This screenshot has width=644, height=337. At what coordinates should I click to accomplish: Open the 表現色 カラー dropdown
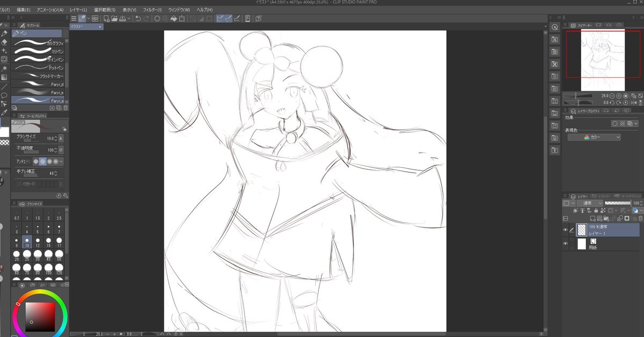click(594, 137)
